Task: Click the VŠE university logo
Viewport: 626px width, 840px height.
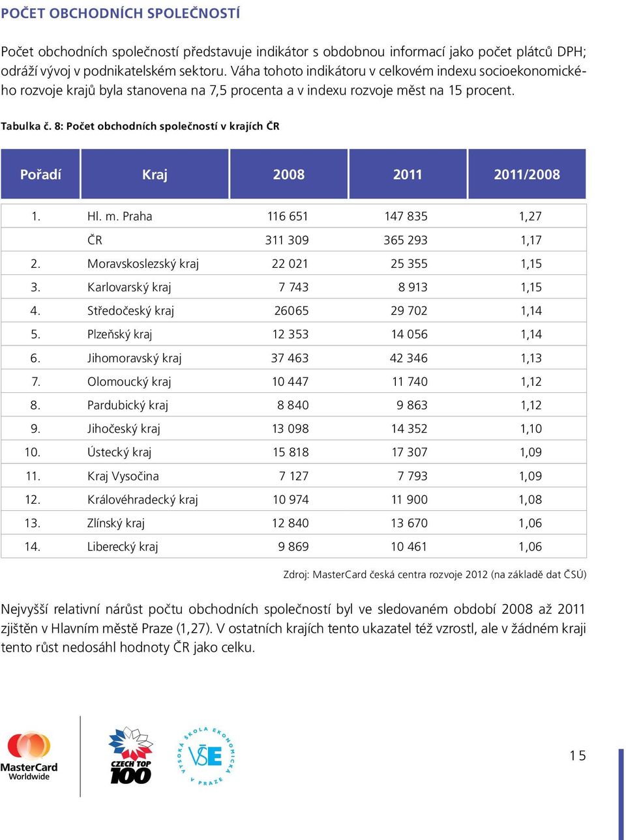Action: pos(206,756)
